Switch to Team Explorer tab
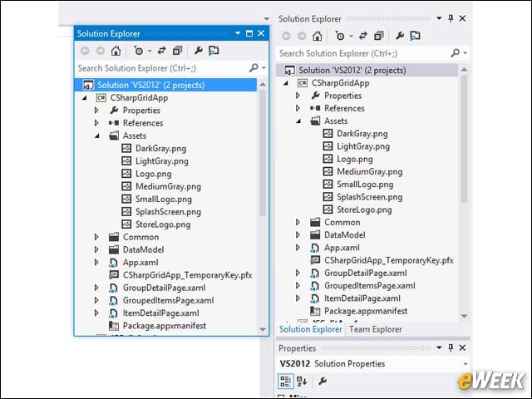Screen dimensions: 532x399 375,329
